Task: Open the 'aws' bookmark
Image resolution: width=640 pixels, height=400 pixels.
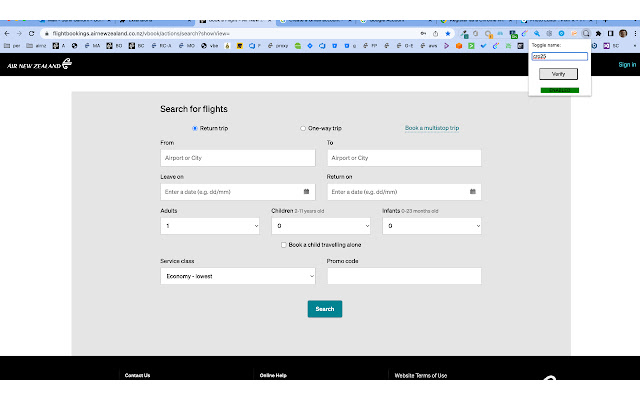Action: tap(429, 46)
